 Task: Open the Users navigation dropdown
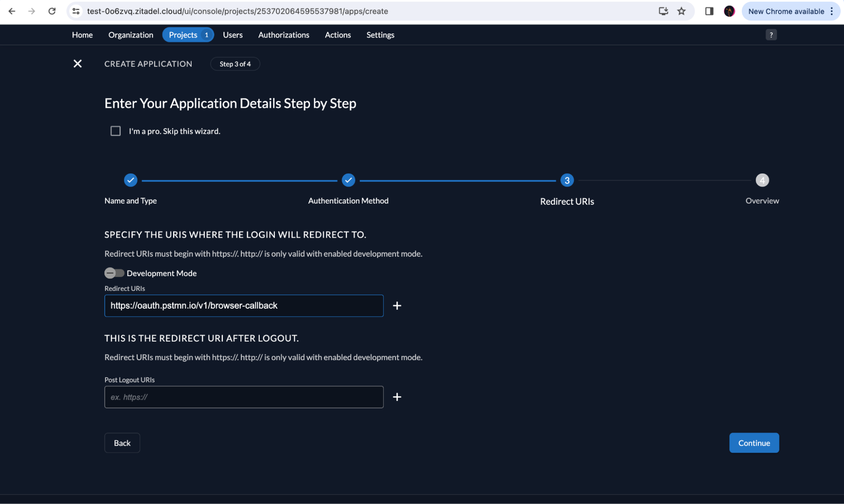coord(233,34)
